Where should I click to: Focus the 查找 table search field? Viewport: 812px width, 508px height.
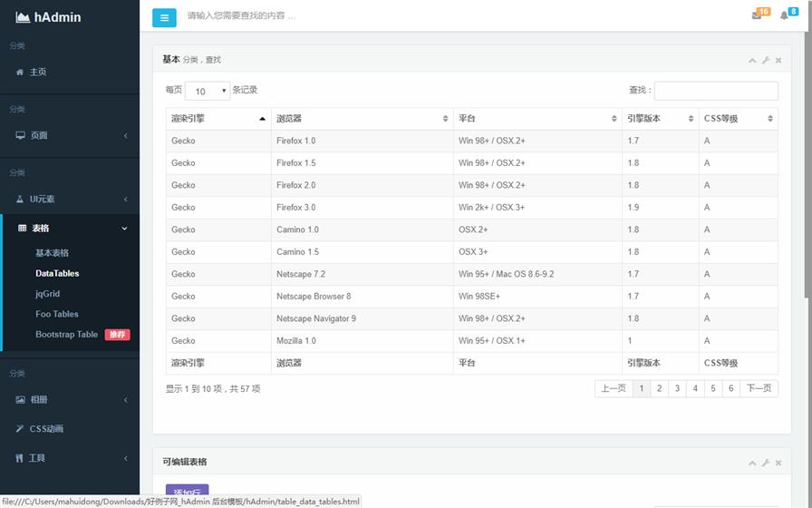tap(716, 91)
